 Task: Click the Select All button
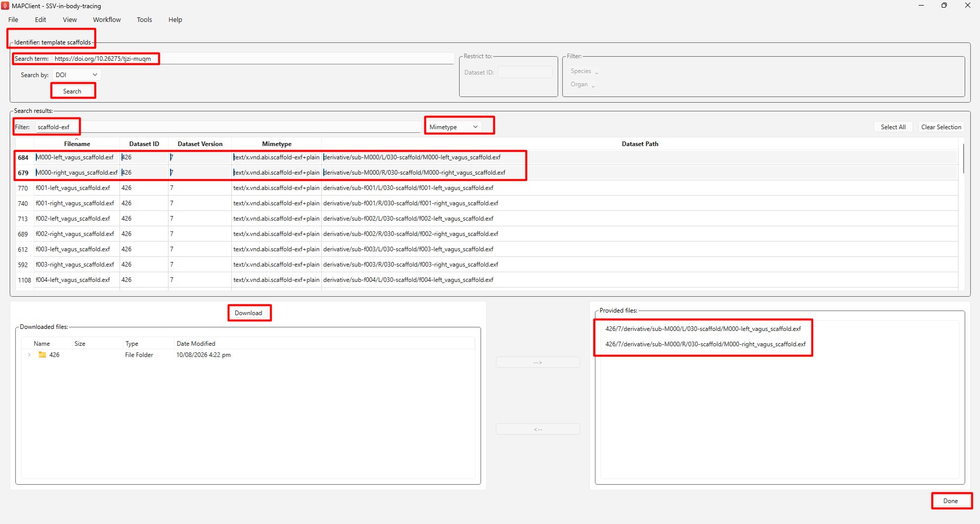(893, 127)
